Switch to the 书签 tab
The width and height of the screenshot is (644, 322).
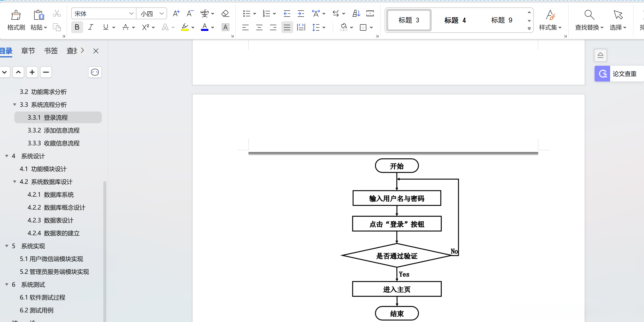[x=51, y=51]
